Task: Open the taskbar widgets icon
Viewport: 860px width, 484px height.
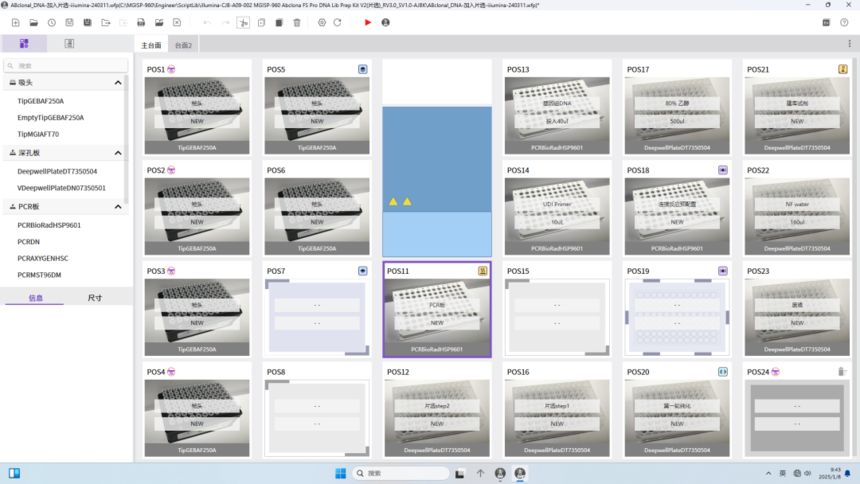Action: (x=14, y=473)
